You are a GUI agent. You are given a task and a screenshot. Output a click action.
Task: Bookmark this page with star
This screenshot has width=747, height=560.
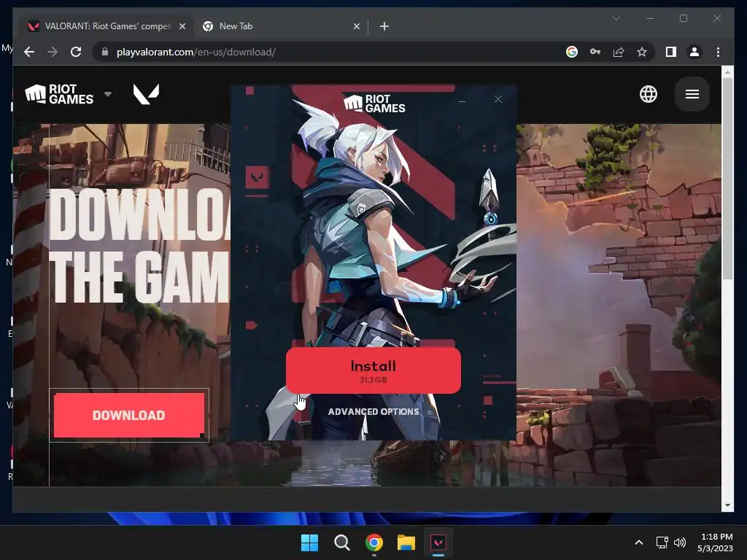[642, 52]
